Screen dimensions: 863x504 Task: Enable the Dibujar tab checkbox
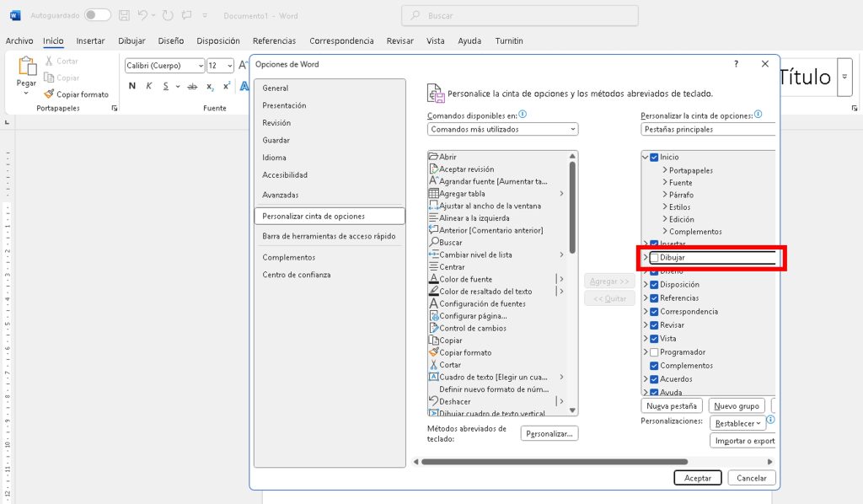pyautogui.click(x=654, y=258)
